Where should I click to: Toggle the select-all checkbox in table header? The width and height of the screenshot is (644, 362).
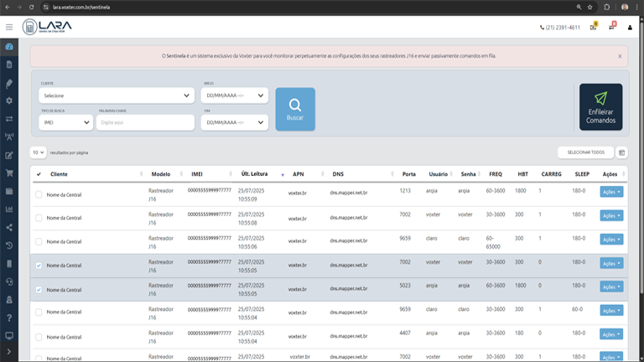[x=39, y=174]
